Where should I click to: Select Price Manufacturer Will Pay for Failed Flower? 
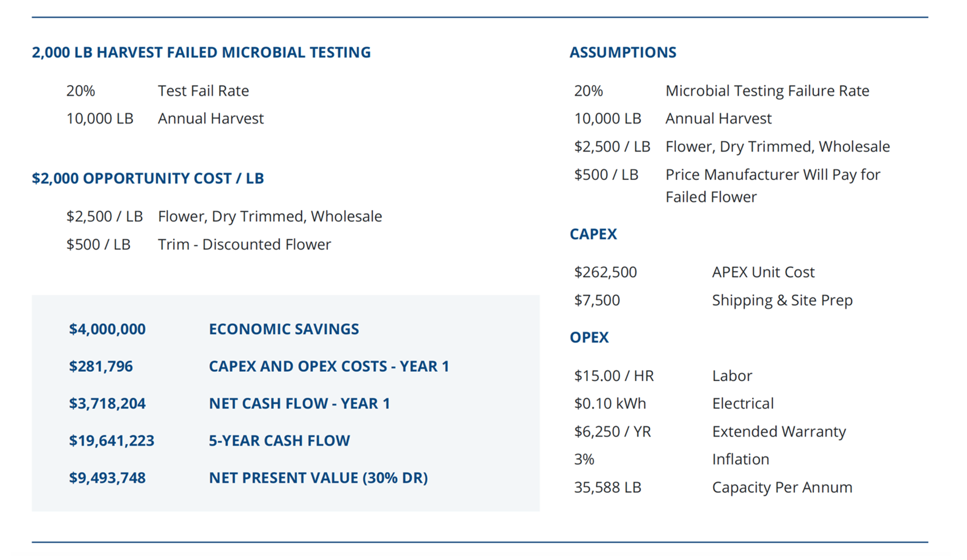[773, 186]
